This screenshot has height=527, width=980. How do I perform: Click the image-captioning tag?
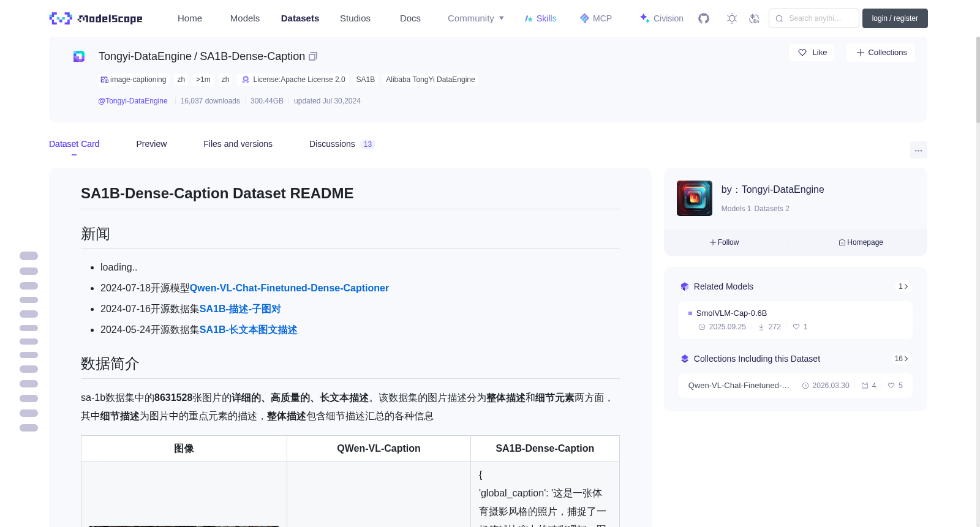(x=134, y=80)
